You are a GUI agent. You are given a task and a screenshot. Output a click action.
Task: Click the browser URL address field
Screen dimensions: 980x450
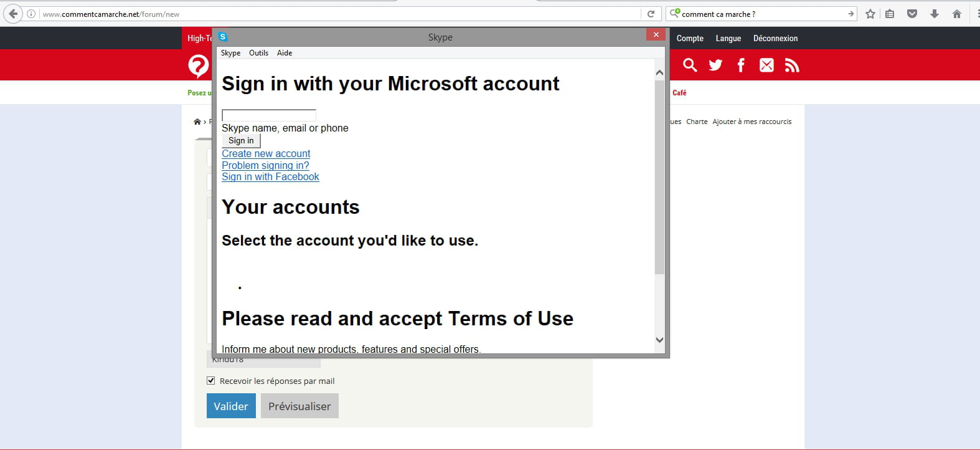tap(339, 14)
